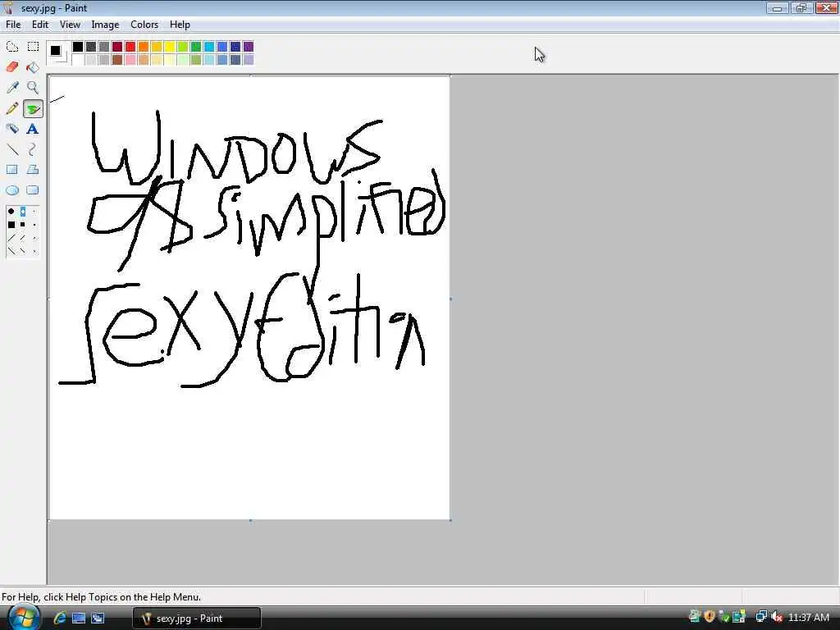The image size is (840, 630).
Task: Choose the large forward-slash brush shape
Action: click(11, 237)
